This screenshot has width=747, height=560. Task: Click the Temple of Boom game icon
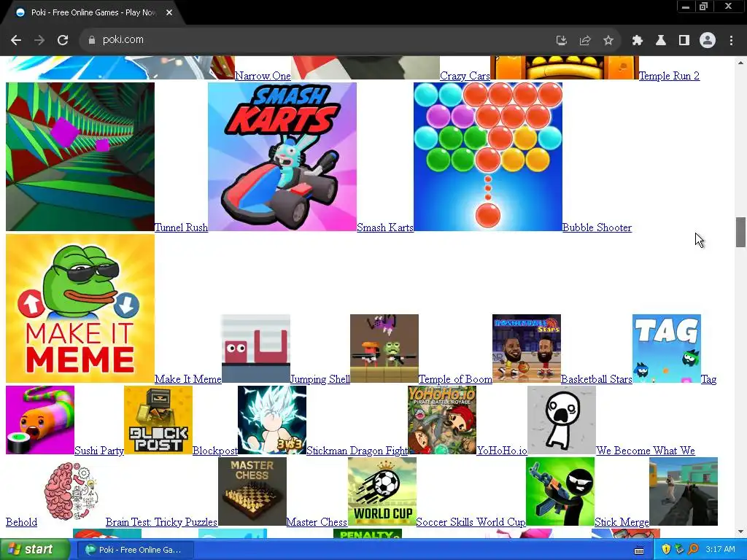pos(384,349)
